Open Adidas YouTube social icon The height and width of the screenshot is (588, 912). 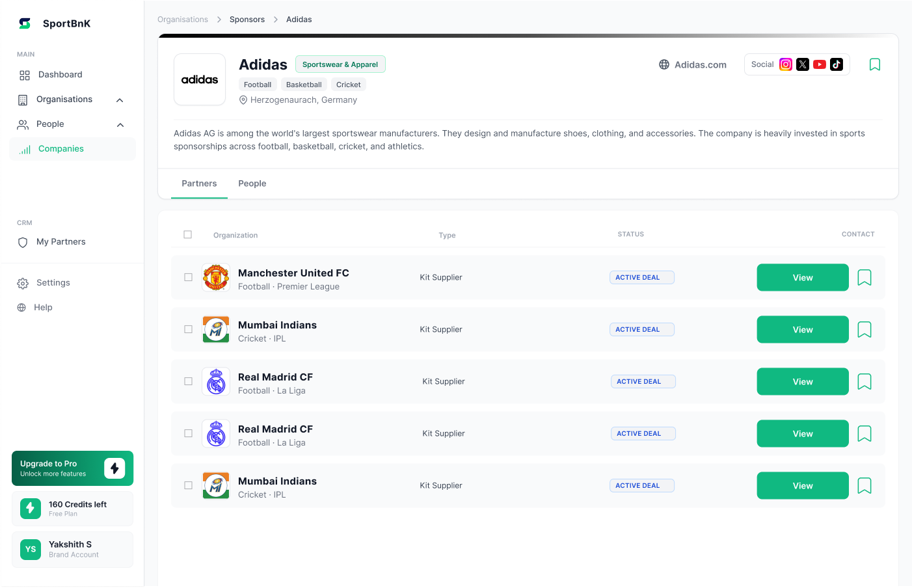[820, 64]
